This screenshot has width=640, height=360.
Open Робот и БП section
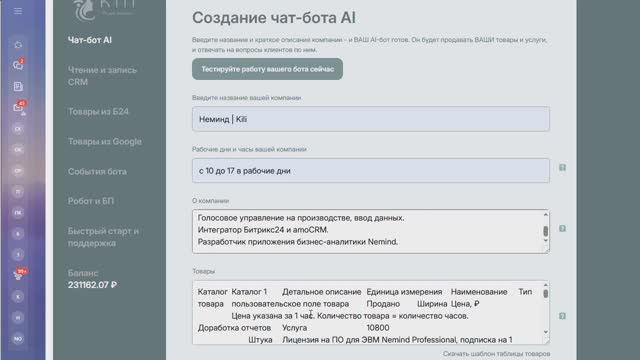[x=91, y=201]
